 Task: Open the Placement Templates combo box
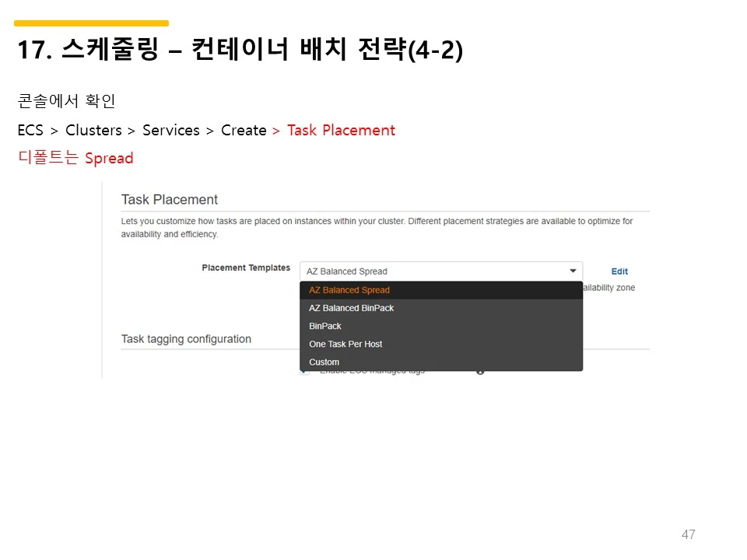(x=441, y=271)
